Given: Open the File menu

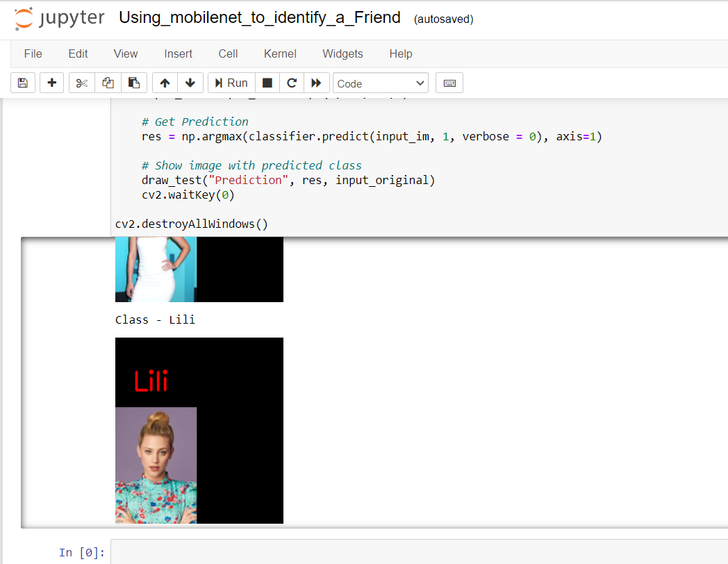Looking at the screenshot, I should 33,54.
